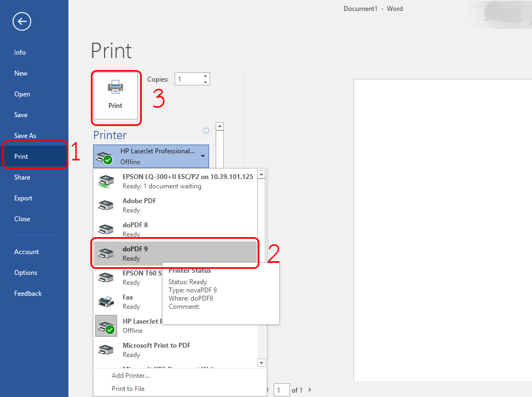Click the Printer info icon
This screenshot has width=532, height=397.
(x=206, y=131)
